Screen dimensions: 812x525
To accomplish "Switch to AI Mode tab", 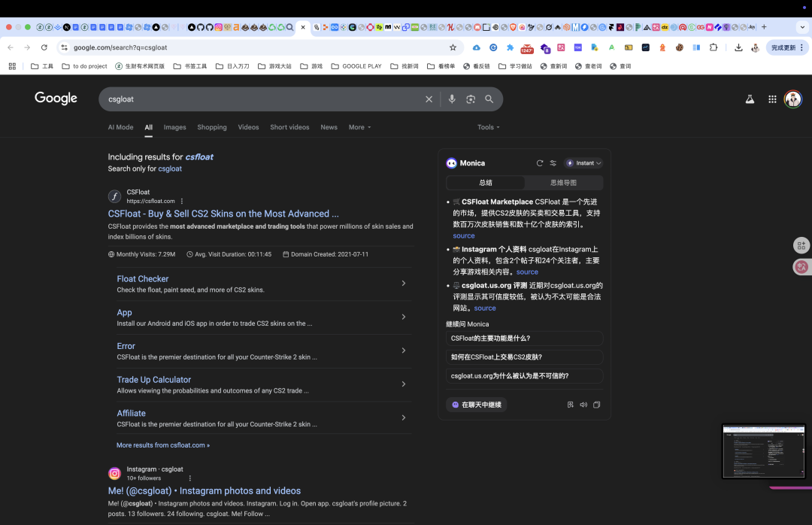I will coord(120,127).
